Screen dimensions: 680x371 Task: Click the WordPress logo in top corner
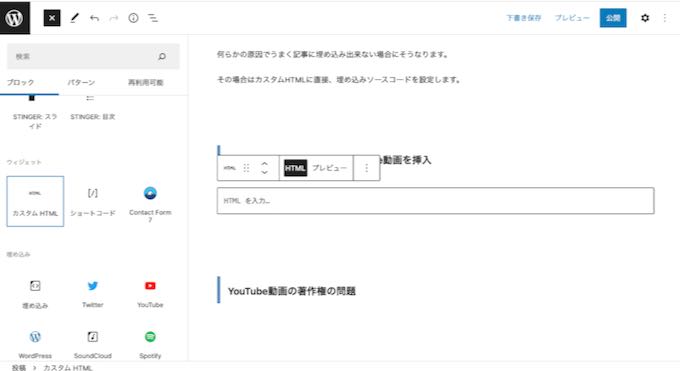(15, 18)
